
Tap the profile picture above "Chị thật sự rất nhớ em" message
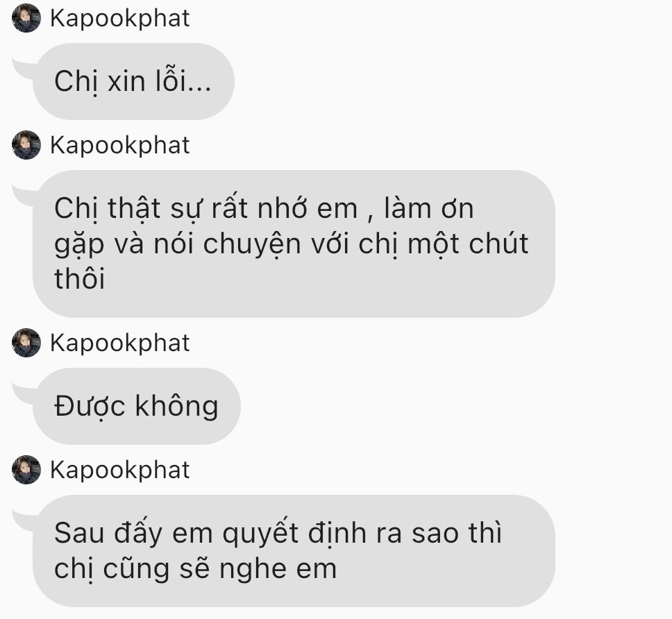click(26, 145)
